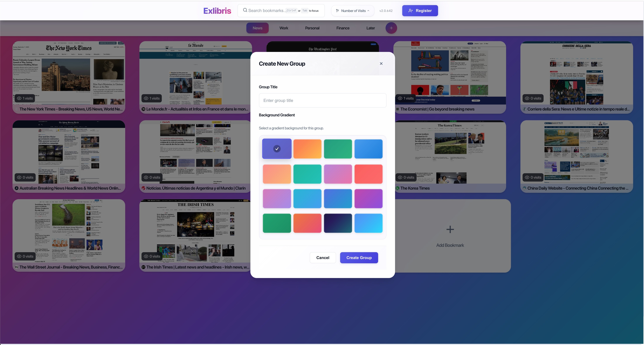
Task: Click the search magnifier icon
Action: point(245,10)
